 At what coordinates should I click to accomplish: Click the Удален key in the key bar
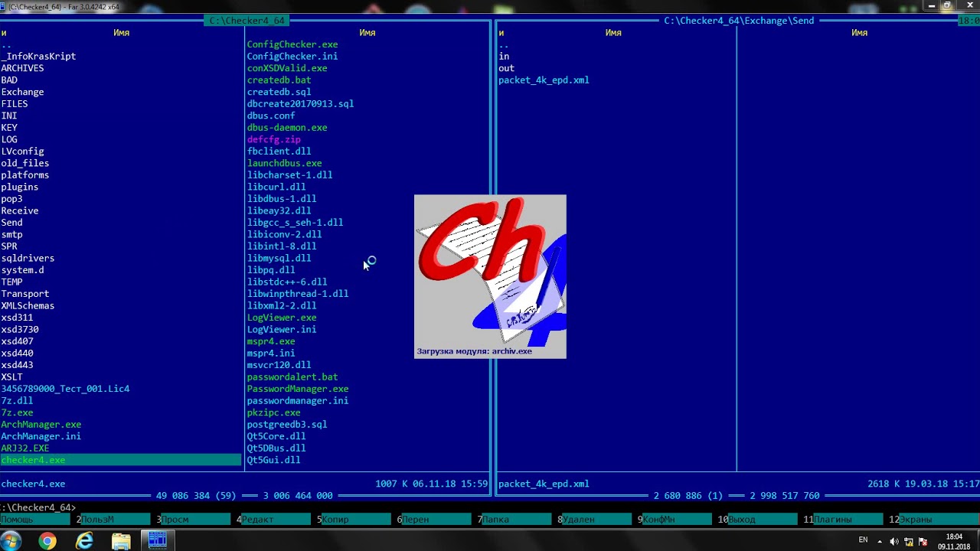point(597,519)
